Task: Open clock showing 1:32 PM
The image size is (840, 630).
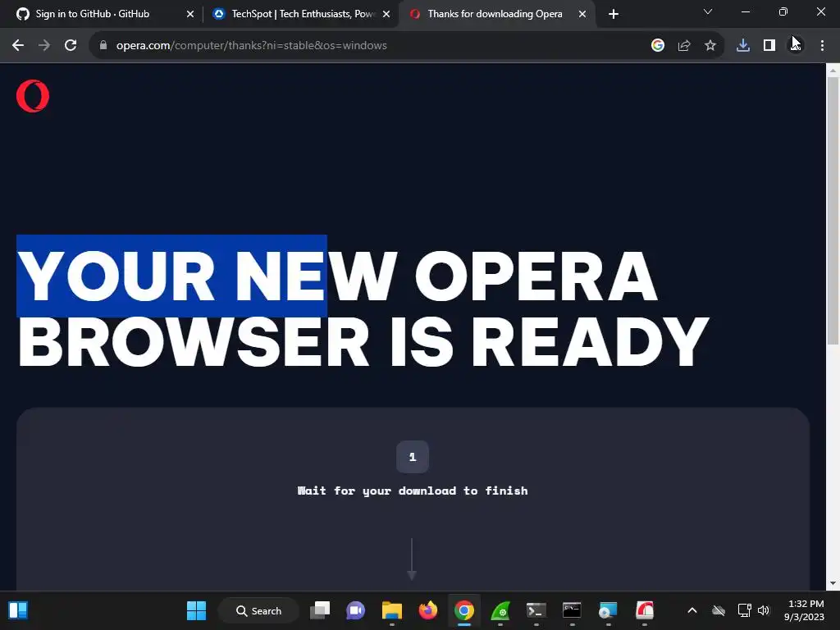Action: 804,610
